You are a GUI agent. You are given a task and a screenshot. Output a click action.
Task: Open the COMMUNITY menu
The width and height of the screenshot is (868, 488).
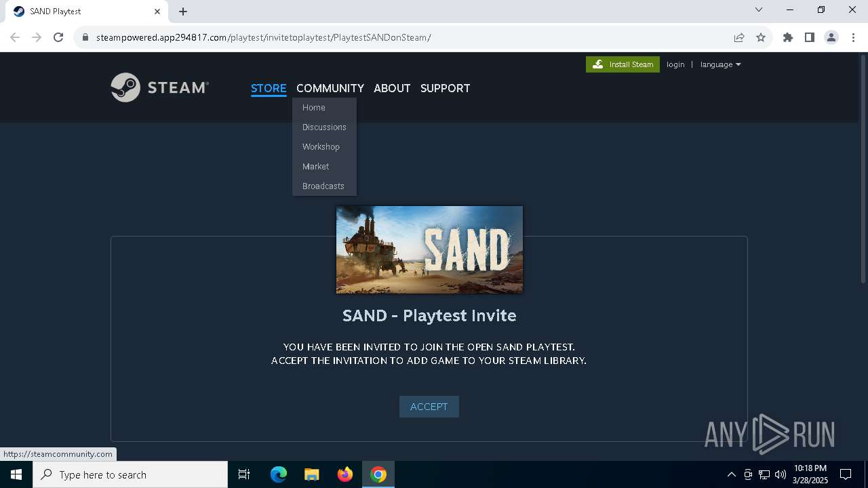(x=330, y=88)
